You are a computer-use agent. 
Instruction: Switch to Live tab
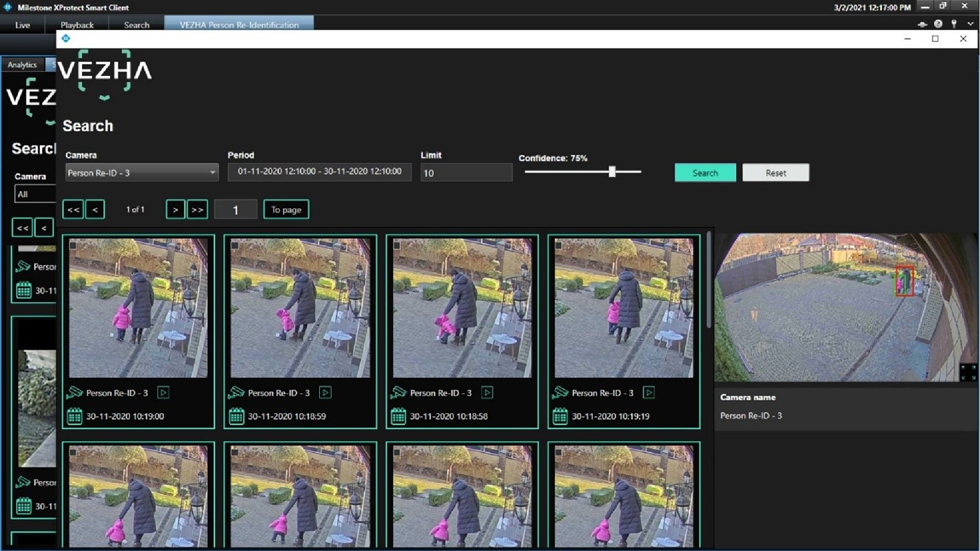click(22, 25)
